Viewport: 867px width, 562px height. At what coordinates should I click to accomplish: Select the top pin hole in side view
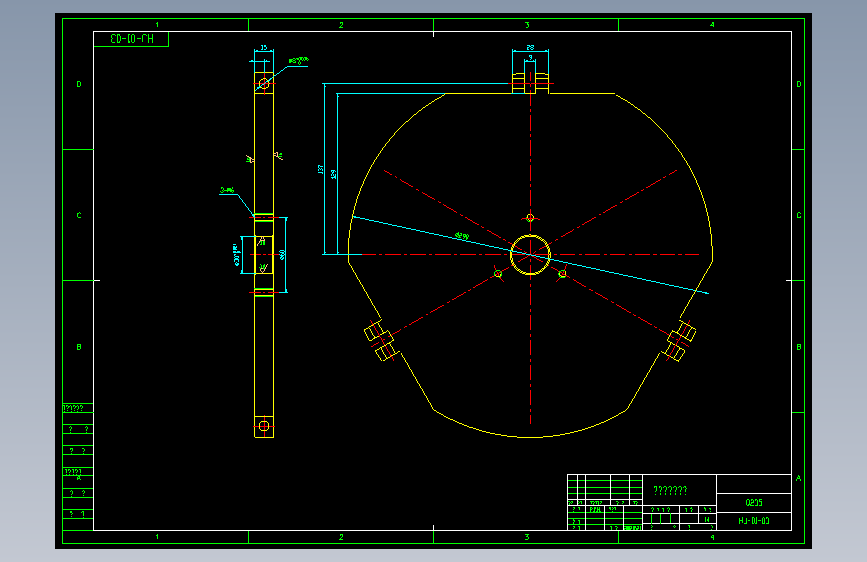coord(264,84)
